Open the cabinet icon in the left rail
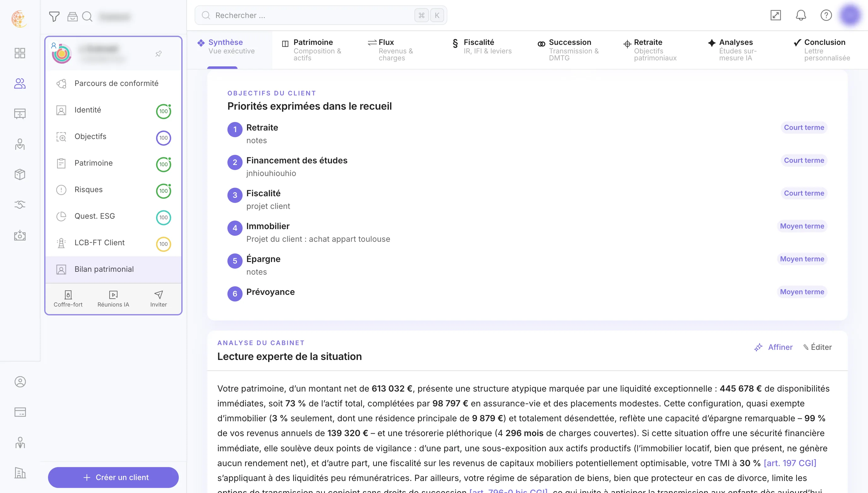Image resolution: width=868 pixels, height=493 pixels. pos(20,114)
